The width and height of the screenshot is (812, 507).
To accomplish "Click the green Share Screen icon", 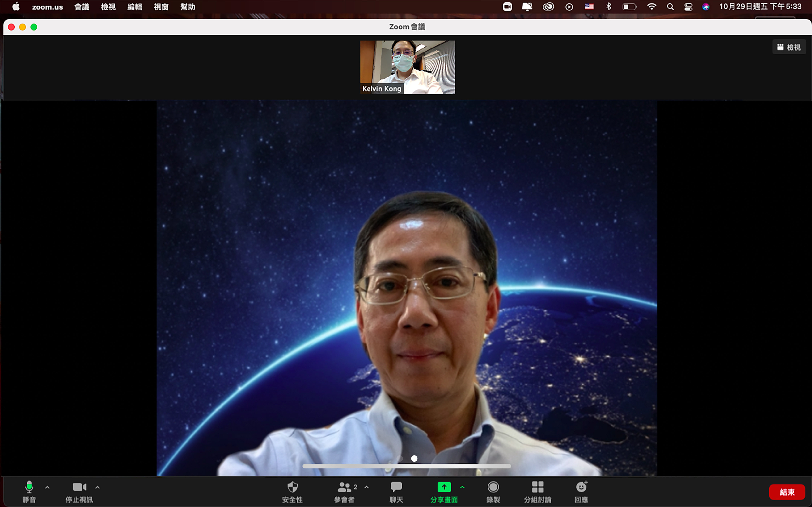I will click(x=444, y=487).
